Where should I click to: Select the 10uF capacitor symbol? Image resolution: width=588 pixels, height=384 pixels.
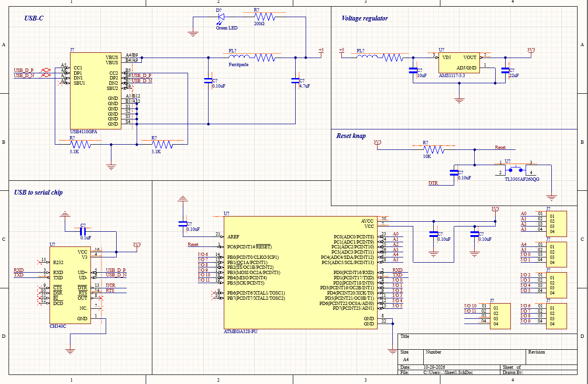413,70
